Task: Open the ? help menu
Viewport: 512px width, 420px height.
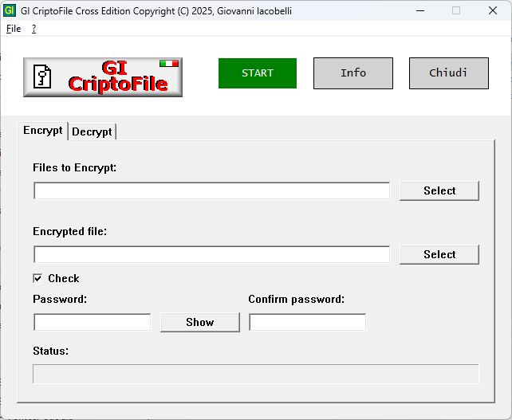Action: (x=34, y=29)
